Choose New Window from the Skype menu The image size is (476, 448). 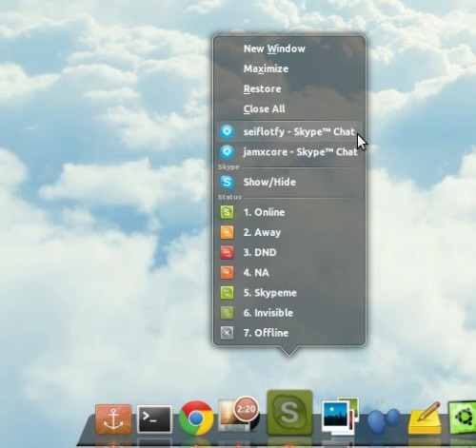click(x=288, y=49)
